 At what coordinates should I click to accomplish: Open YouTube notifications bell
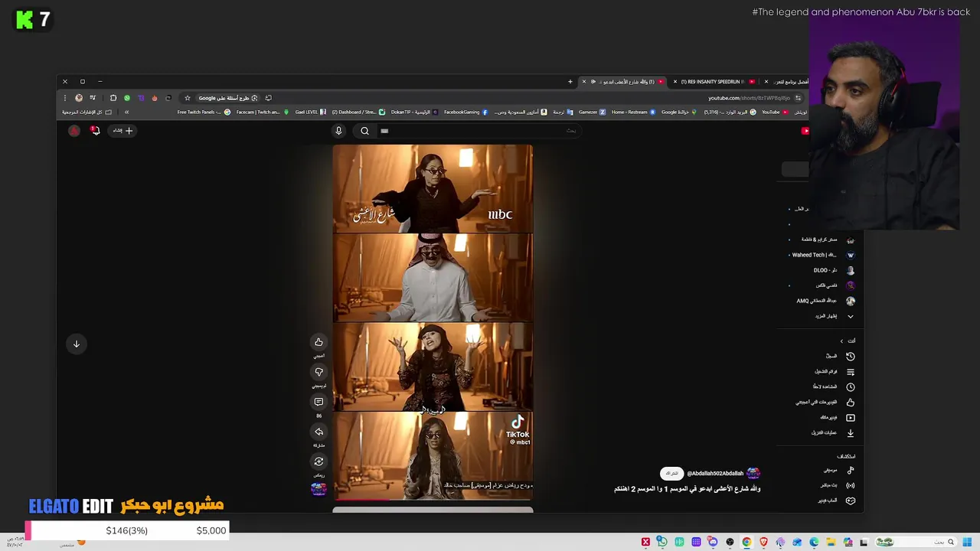tap(95, 131)
